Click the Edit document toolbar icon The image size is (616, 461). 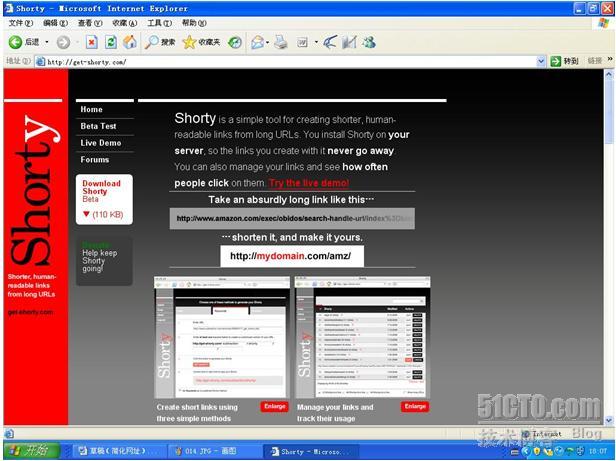click(302, 42)
